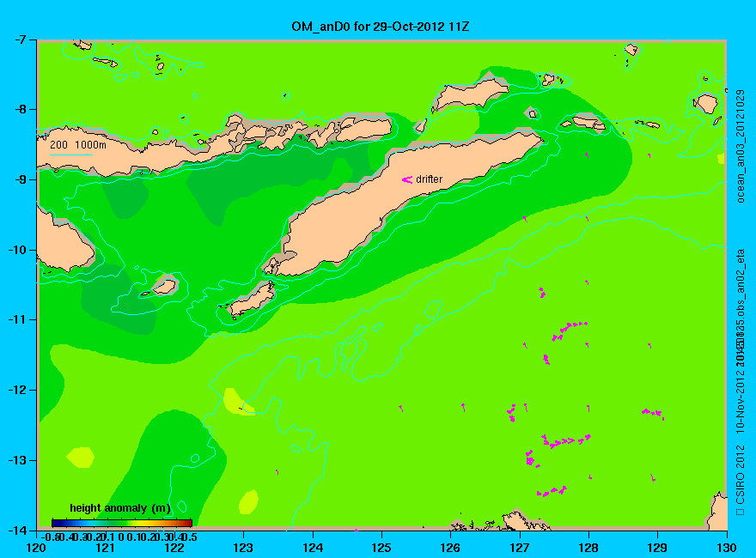756x558 pixels.
Task: Click longitude tick label 128
Action: pos(588,548)
